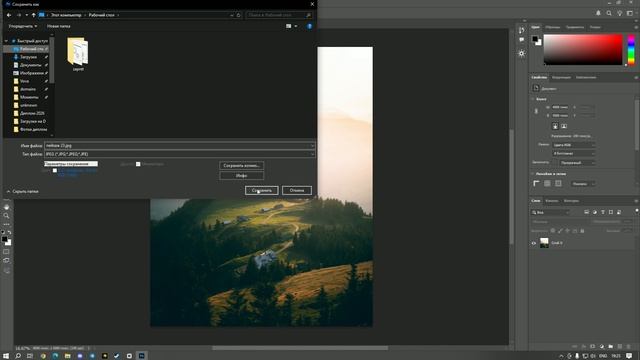The height and width of the screenshot is (360, 640).
Task: Hide the layer via eye icon
Action: pos(533,243)
